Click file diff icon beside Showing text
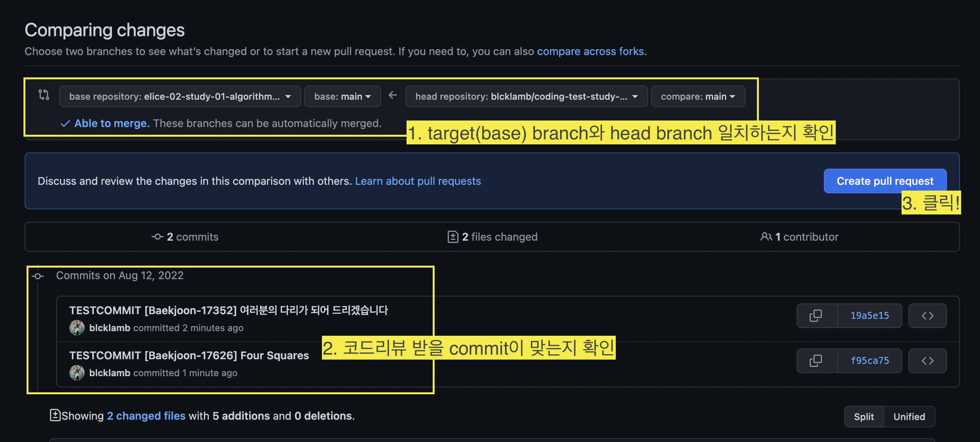 (x=55, y=415)
